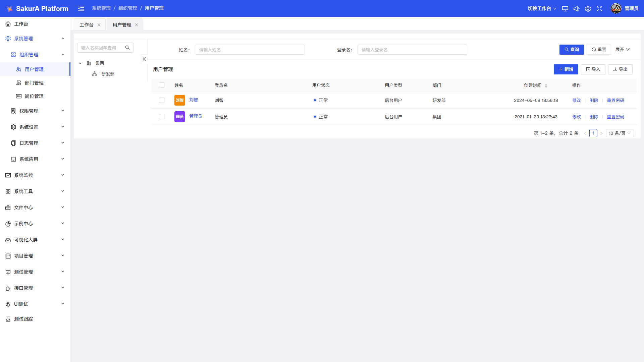The width and height of the screenshot is (644, 362).
Task: Sort by 创建时间 column arrows
Action: (x=546, y=86)
